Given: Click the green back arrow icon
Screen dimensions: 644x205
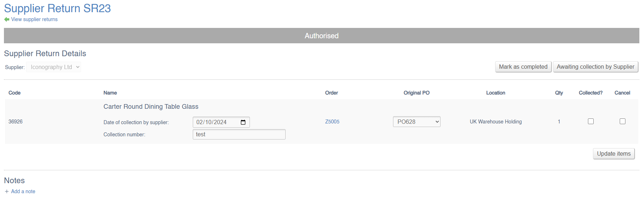Looking at the screenshot, I should (7, 19).
